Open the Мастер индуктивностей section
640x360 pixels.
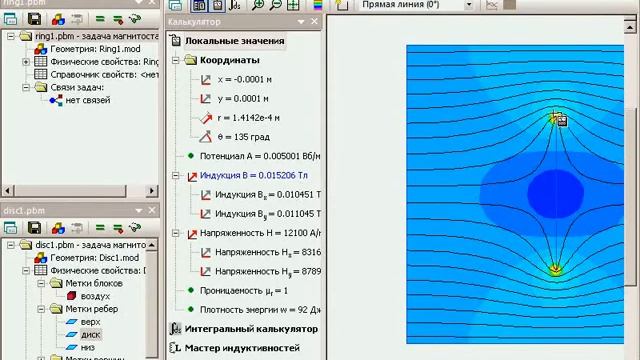pos(242,348)
